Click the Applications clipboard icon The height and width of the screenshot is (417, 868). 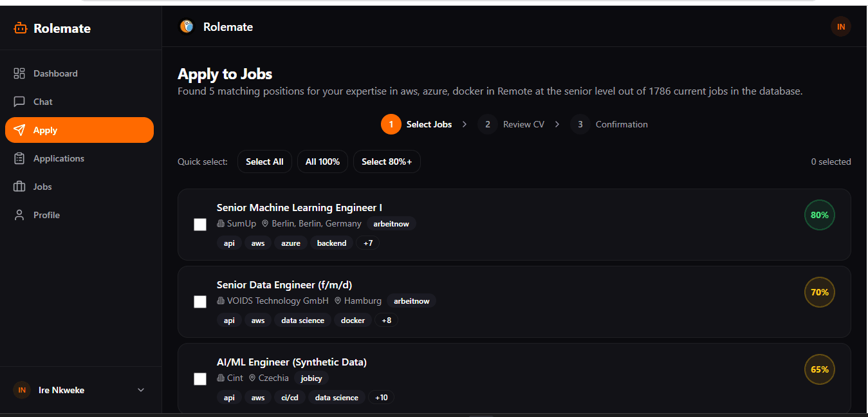[19, 158]
